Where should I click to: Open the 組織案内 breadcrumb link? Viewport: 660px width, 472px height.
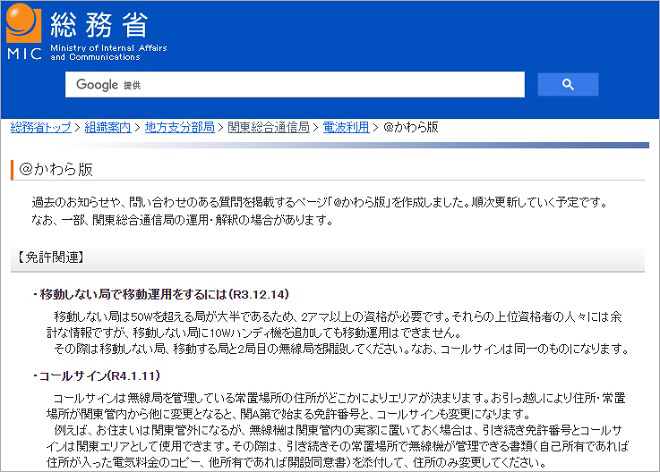108,127
